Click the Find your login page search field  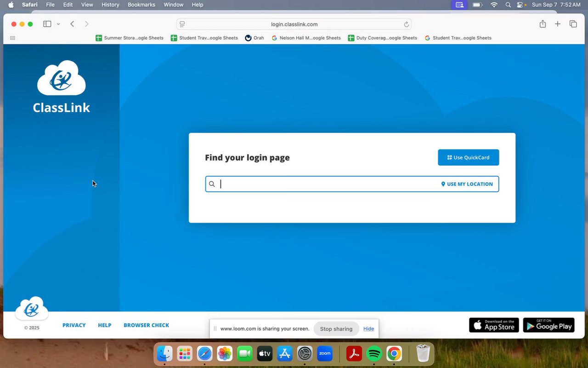pos(352,184)
